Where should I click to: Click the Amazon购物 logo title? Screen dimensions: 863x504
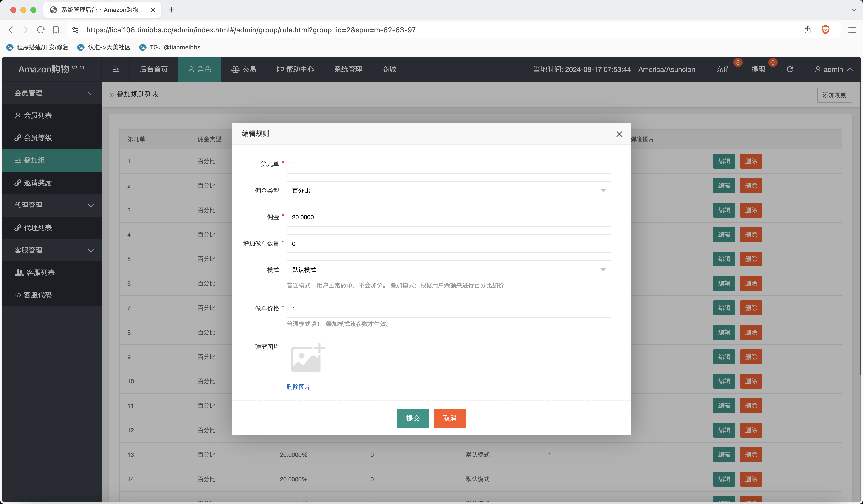pos(51,69)
